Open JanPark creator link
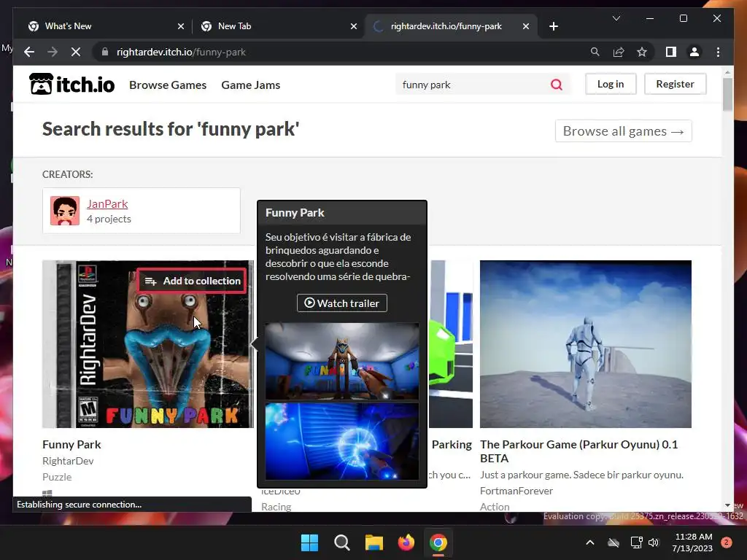The height and width of the screenshot is (560, 747). (x=107, y=204)
